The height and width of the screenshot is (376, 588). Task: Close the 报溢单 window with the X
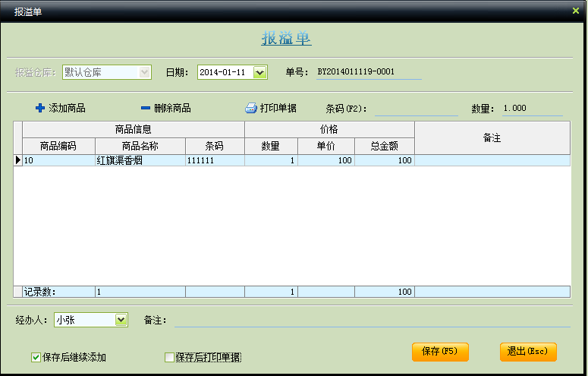pyautogui.click(x=576, y=11)
